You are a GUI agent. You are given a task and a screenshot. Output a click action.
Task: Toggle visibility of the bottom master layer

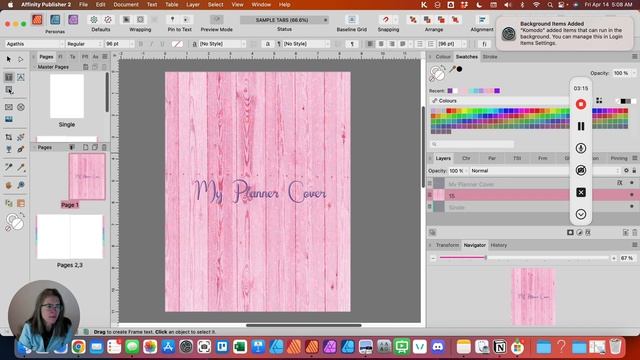(x=632, y=207)
